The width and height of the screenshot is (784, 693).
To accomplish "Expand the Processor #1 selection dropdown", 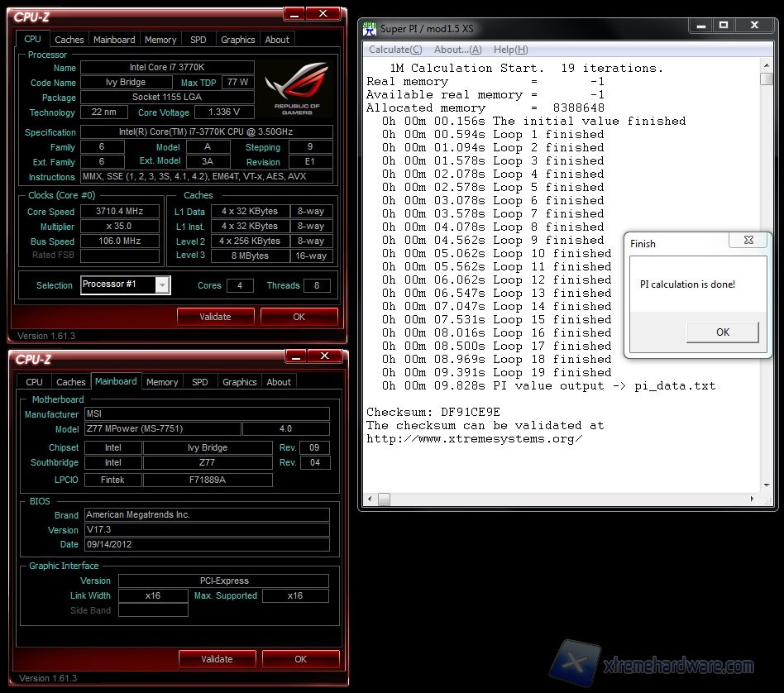I will [x=162, y=285].
